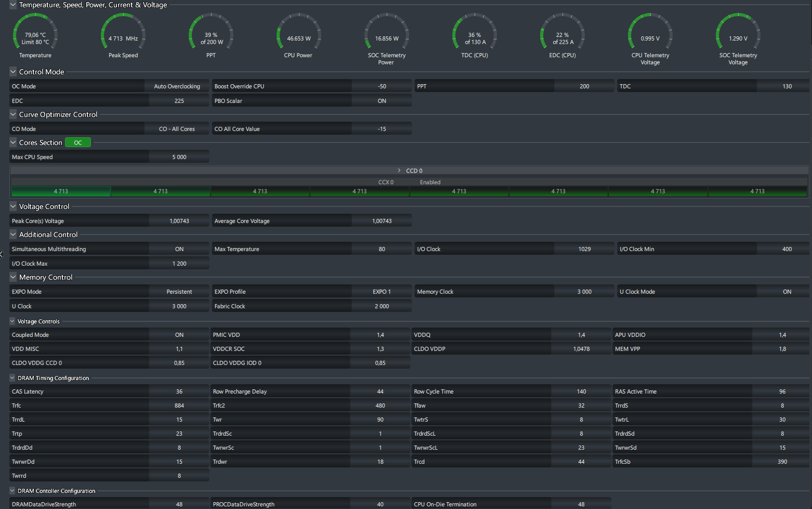Click the CAS Latency value 36
Image resolution: width=812 pixels, height=509 pixels.
click(x=179, y=391)
